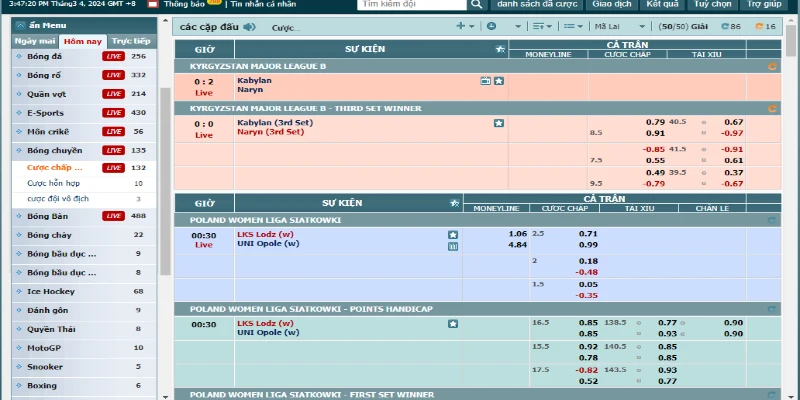800x400 pixels.
Task: Open the line view layout dropdown
Action: click(573, 27)
